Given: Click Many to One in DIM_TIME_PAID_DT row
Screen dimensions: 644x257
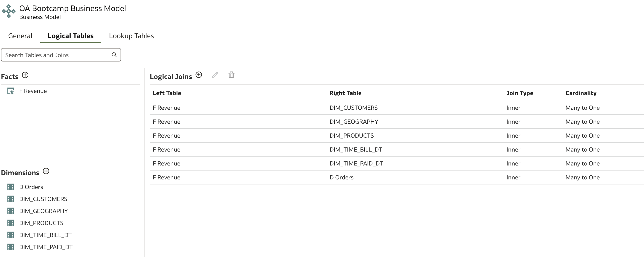Looking at the screenshot, I should pyautogui.click(x=583, y=164).
